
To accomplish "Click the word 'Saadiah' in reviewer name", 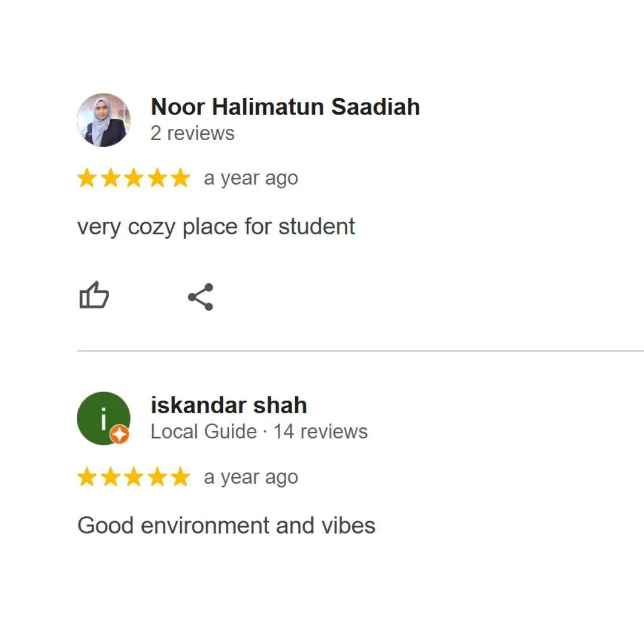I will click(376, 107).
